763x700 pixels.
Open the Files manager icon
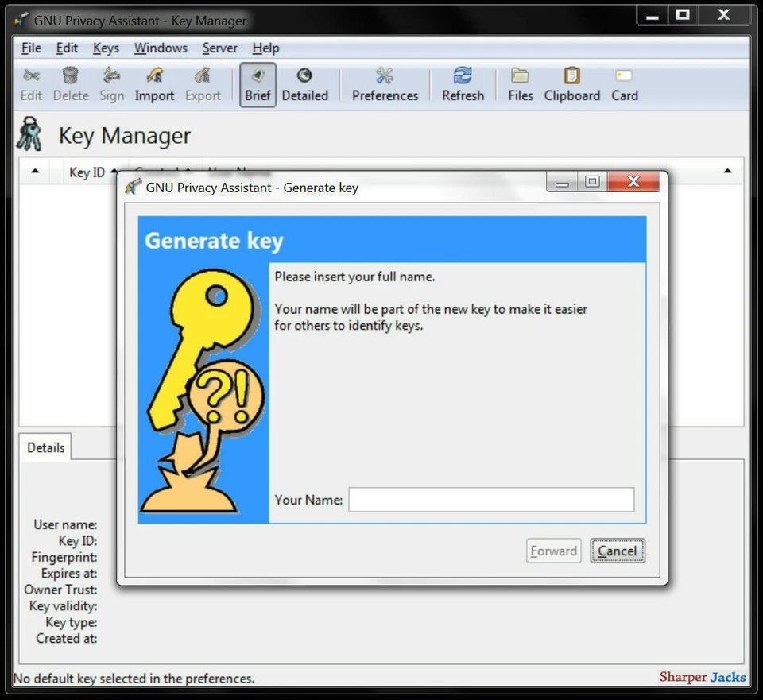(519, 83)
